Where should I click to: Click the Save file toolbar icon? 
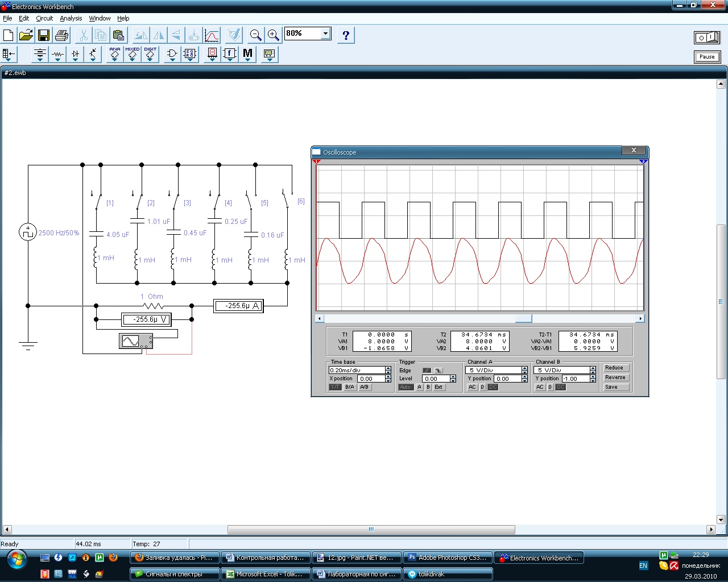(x=44, y=36)
